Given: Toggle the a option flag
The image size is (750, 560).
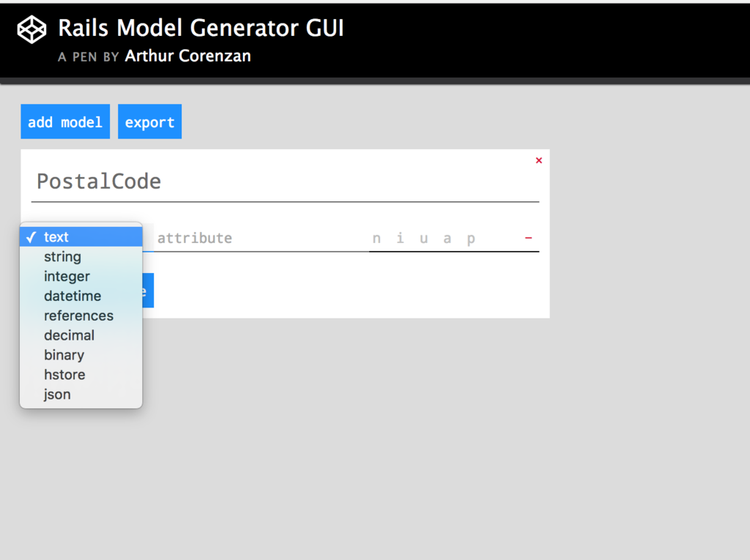Looking at the screenshot, I should 448,238.
